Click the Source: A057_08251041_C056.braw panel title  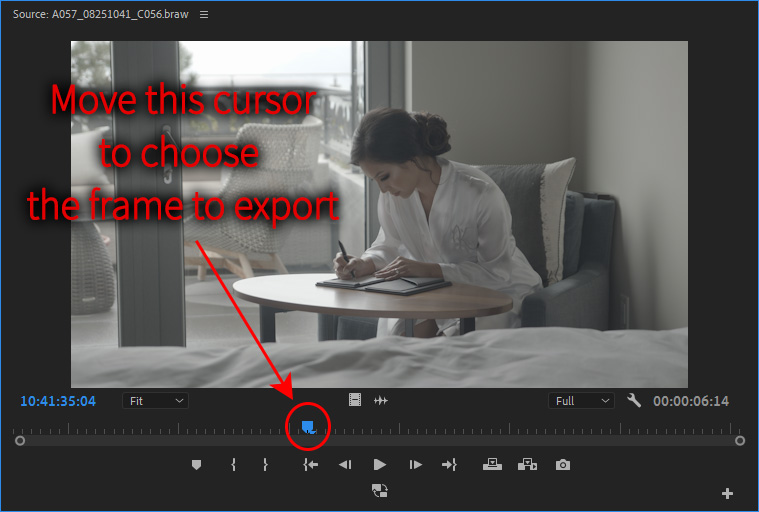tap(100, 15)
